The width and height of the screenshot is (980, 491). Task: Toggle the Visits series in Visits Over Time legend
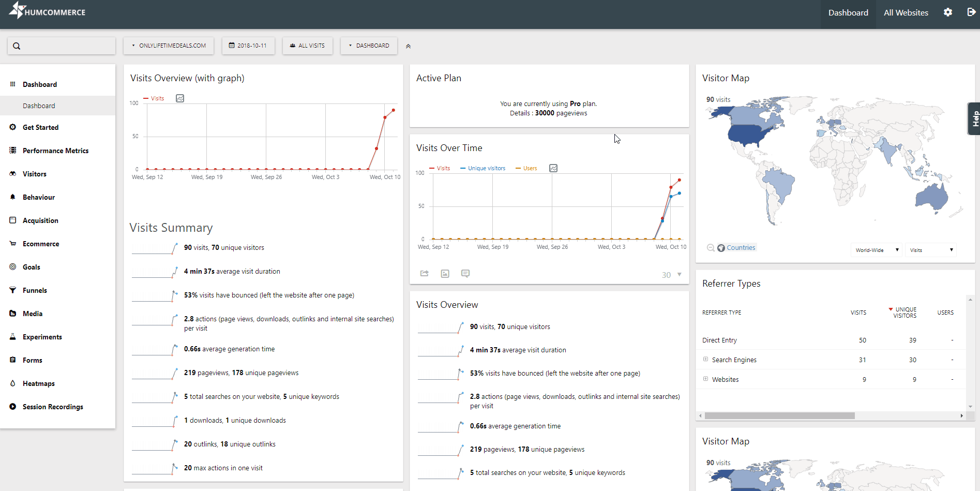pyautogui.click(x=440, y=168)
